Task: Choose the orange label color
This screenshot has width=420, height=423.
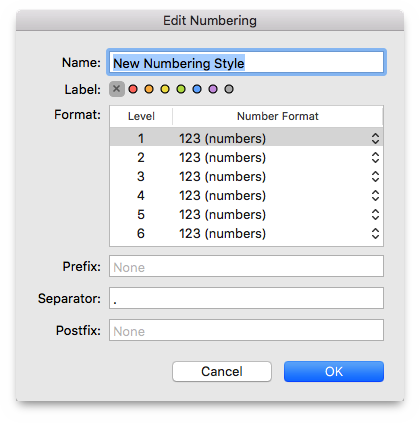Action: click(149, 89)
